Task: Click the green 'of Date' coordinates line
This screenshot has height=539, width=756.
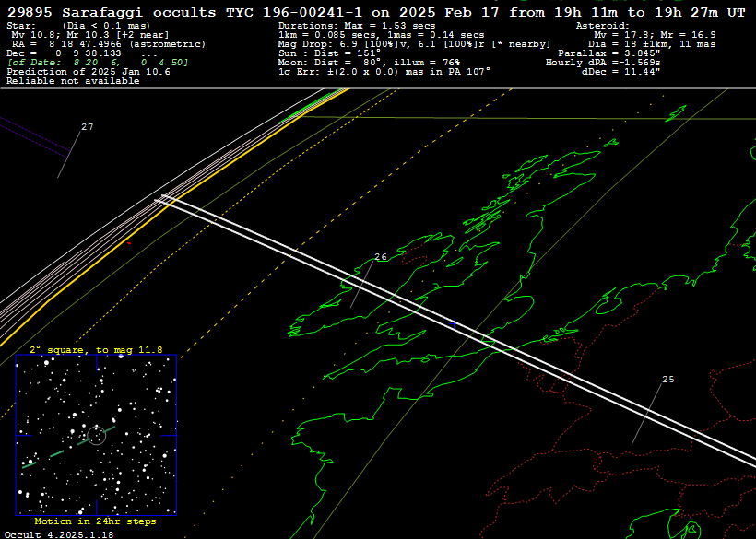Action: tap(98, 63)
